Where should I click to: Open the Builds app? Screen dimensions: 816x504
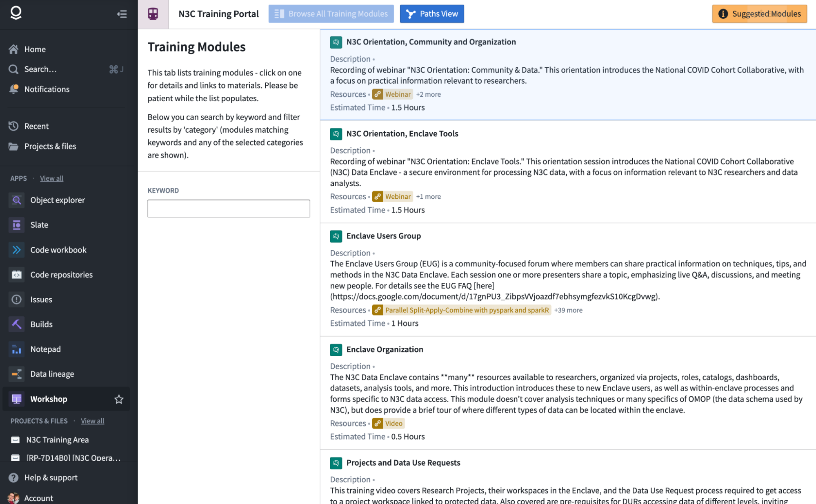[41, 324]
